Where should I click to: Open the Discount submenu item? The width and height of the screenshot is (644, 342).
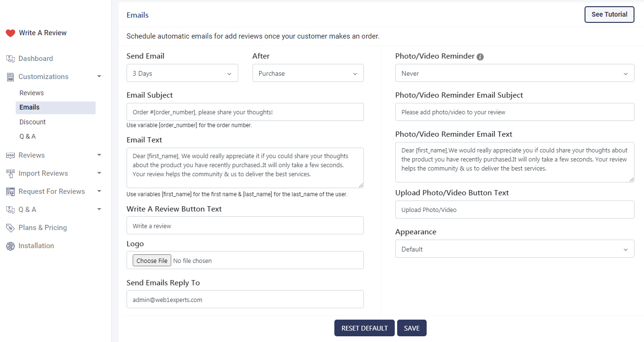[x=32, y=122]
